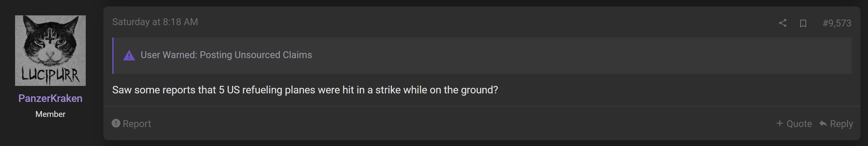Click the plus icon next to Quote
Image resolution: width=868 pixels, height=146 pixels.
780,123
